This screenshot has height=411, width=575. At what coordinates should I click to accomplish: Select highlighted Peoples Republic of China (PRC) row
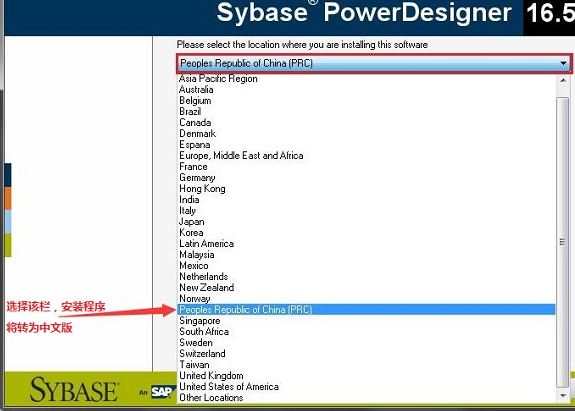point(366,310)
